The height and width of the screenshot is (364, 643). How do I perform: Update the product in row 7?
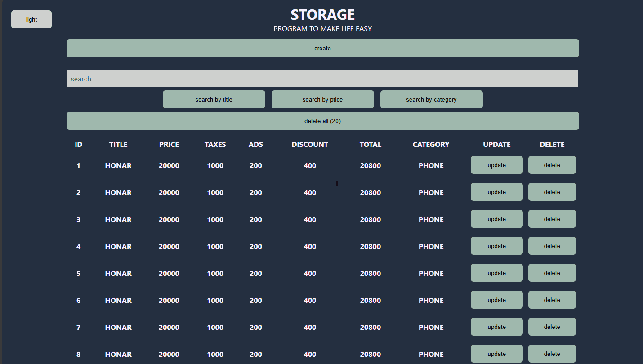(x=496, y=327)
